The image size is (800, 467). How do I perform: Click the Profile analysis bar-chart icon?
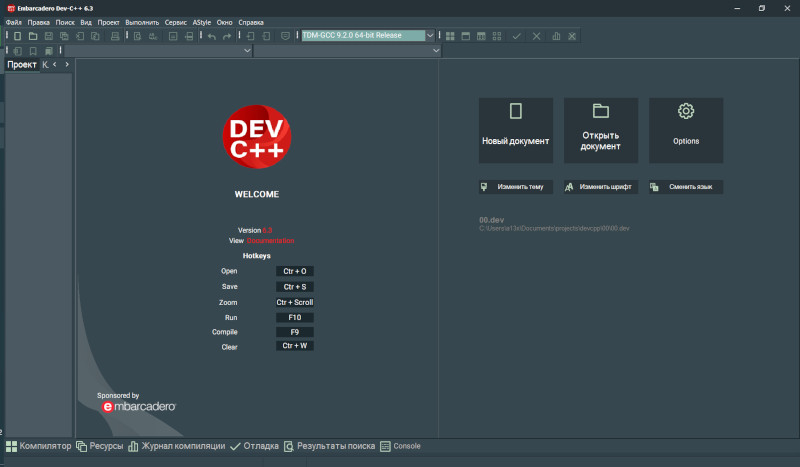[x=556, y=36]
